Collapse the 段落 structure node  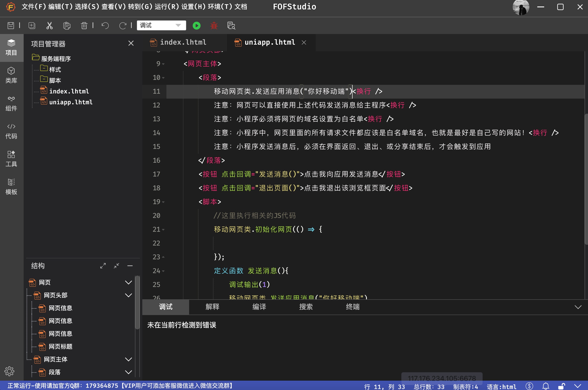[x=129, y=372]
